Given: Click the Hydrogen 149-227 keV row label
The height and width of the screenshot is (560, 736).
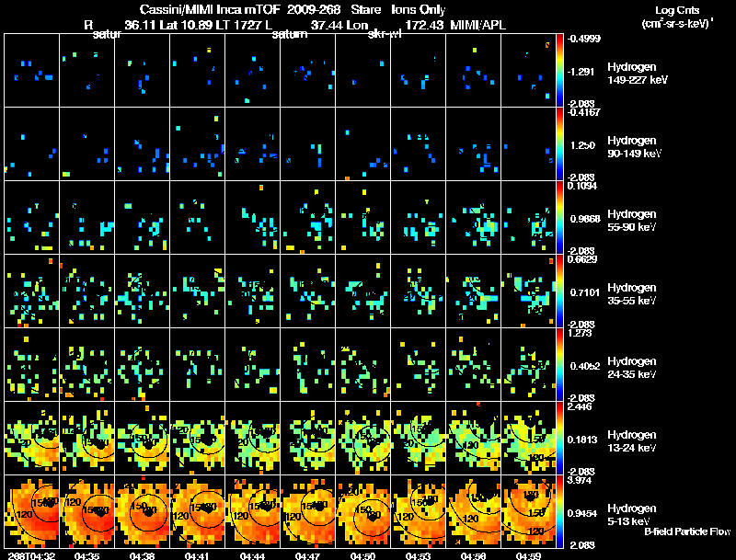Looking at the screenshot, I should click(638, 74).
